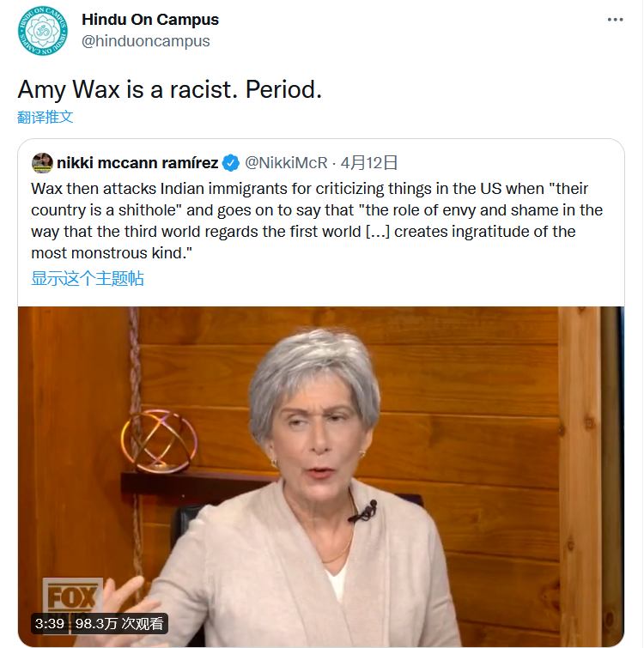Open the Hindu On Campus profile avatar

[42, 30]
